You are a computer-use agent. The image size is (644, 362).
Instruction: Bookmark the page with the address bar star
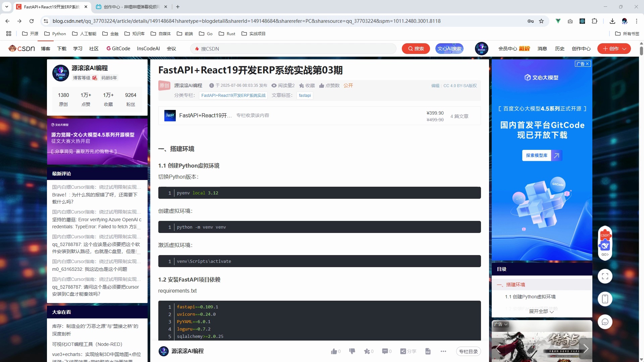(541, 21)
